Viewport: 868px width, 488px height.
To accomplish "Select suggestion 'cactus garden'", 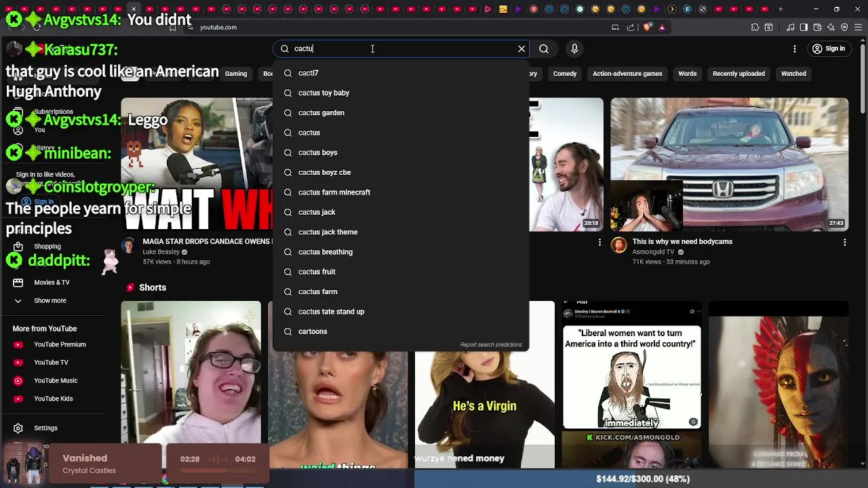I will click(x=400, y=113).
